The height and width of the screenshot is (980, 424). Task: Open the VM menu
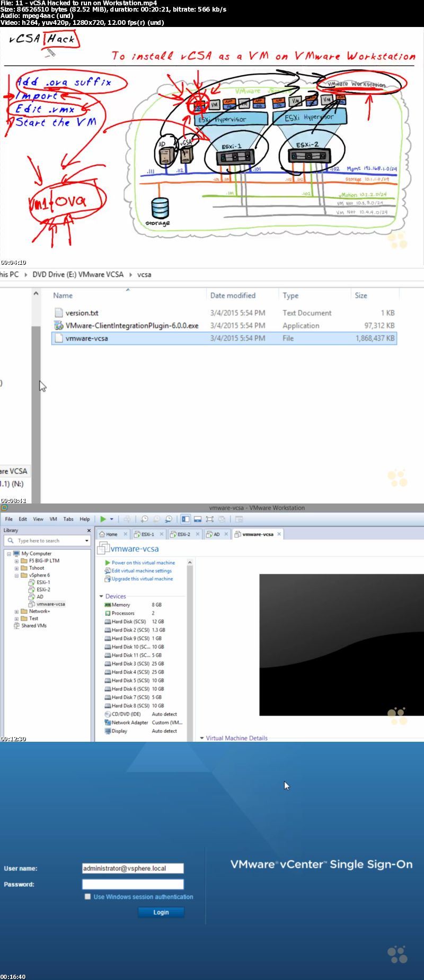53,519
